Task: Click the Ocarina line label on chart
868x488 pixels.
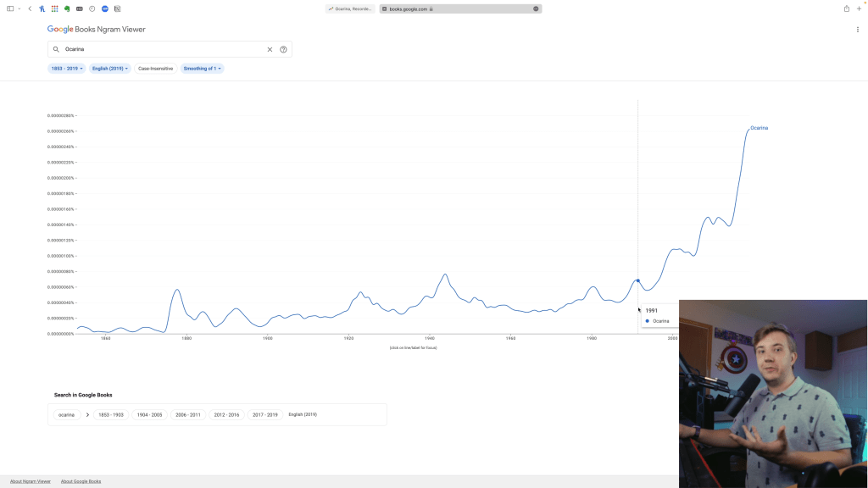Action: point(759,128)
